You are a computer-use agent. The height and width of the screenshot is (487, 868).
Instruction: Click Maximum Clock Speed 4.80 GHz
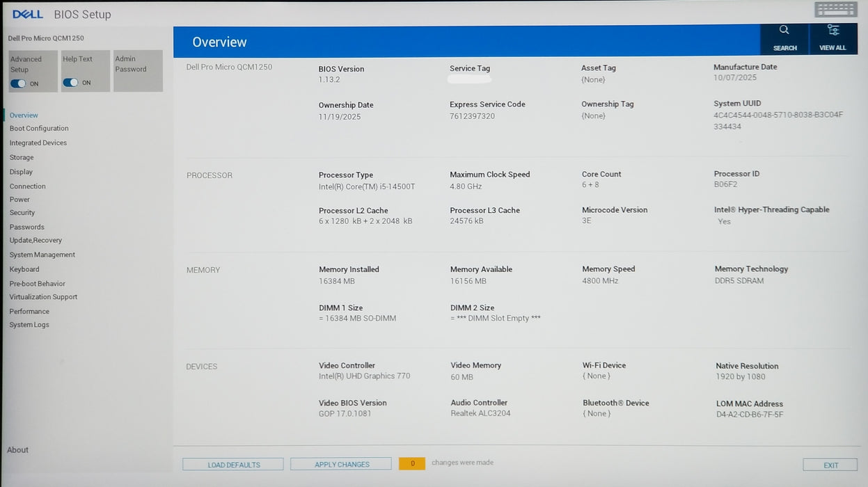pos(466,186)
